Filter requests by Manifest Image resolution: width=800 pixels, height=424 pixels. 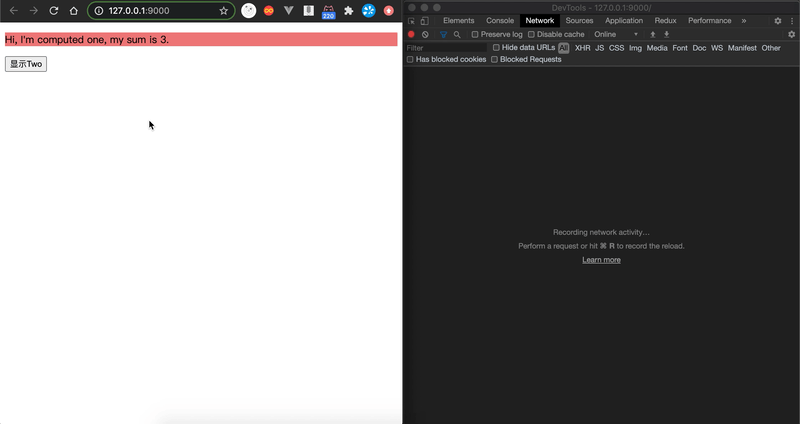[x=742, y=48]
